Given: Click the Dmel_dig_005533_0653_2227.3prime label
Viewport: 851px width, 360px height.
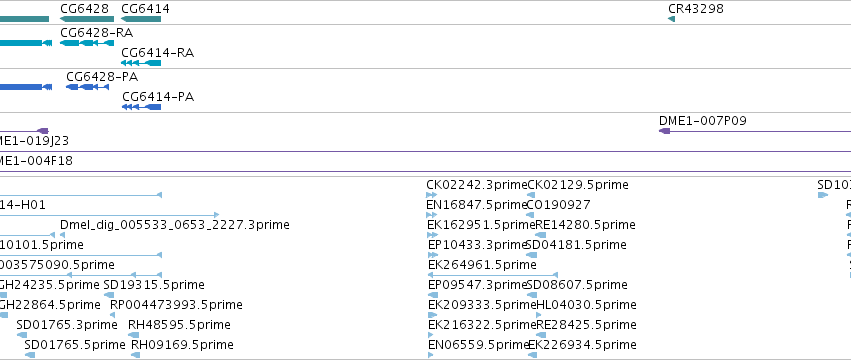Looking at the screenshot, I should click(x=175, y=225).
